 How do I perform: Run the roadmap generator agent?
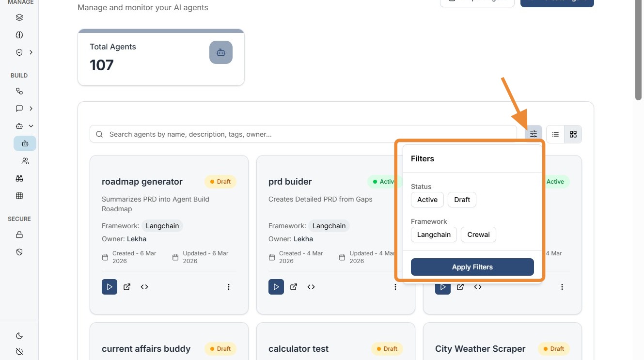click(x=110, y=287)
